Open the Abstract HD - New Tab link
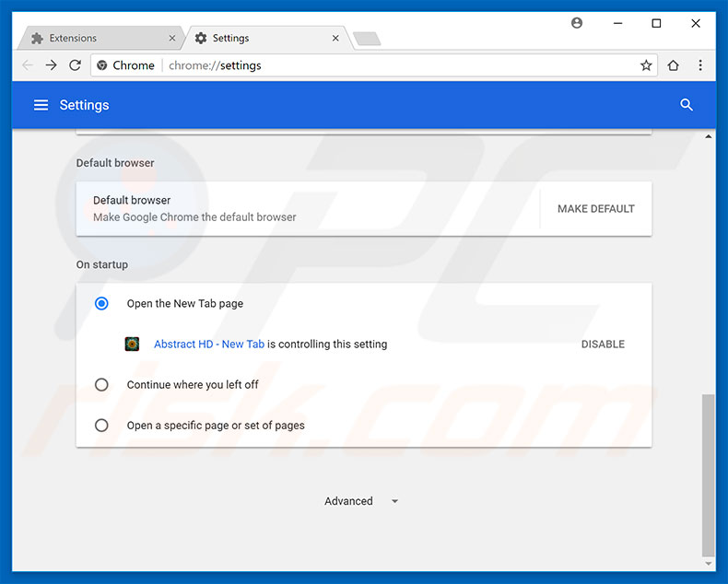This screenshot has width=728, height=584. 209,344
